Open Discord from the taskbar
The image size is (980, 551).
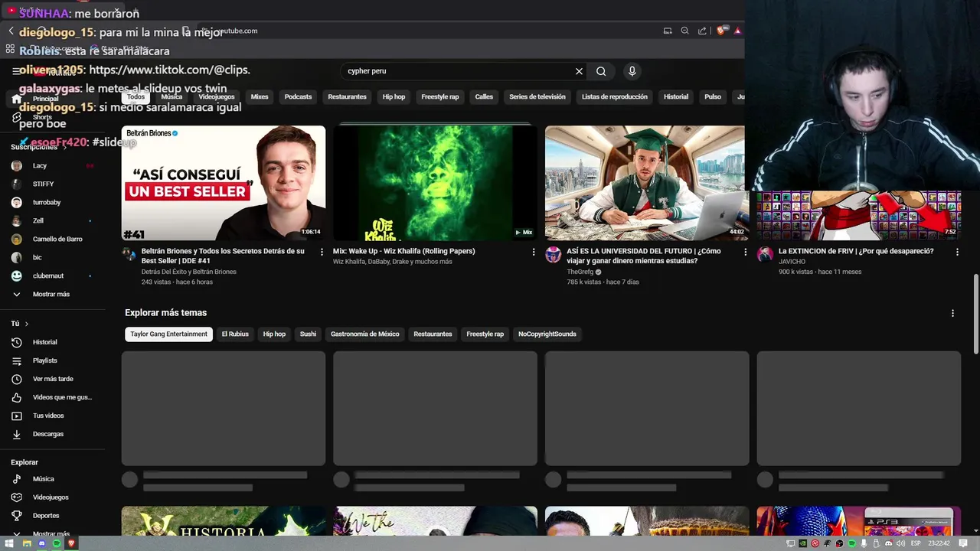click(x=41, y=543)
